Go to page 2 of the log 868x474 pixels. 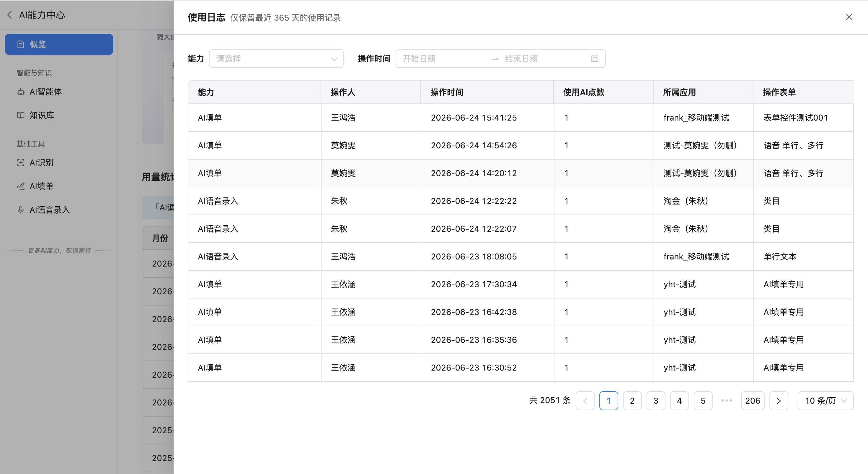pyautogui.click(x=632, y=401)
